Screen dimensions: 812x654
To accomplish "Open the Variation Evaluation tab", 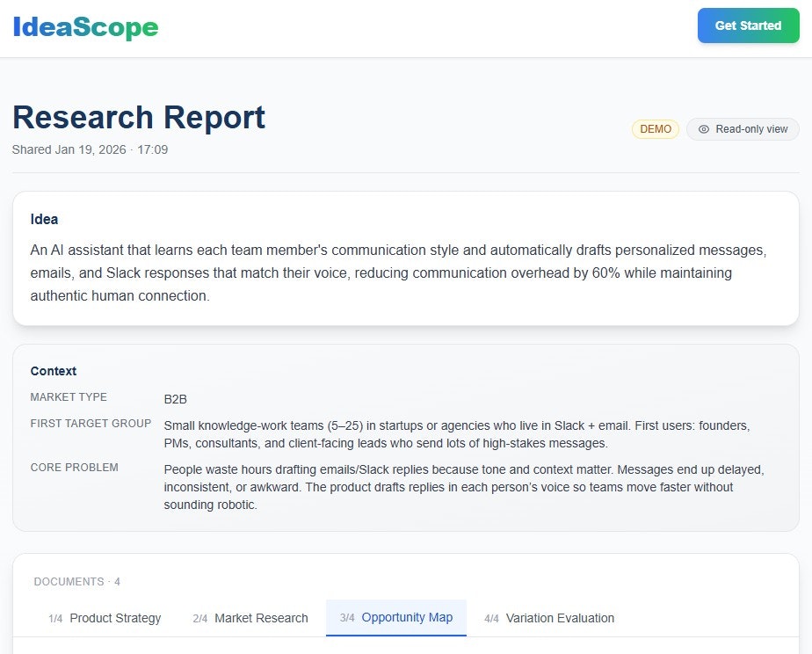I will [560, 618].
